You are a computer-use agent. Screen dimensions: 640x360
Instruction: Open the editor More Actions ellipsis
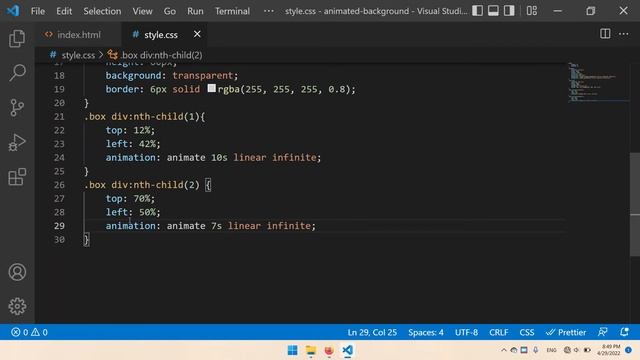point(623,34)
